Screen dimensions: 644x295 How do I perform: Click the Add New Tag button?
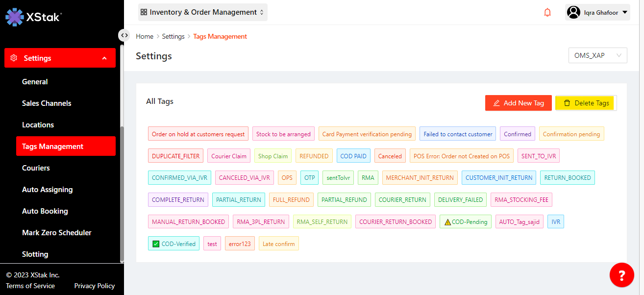click(x=518, y=103)
